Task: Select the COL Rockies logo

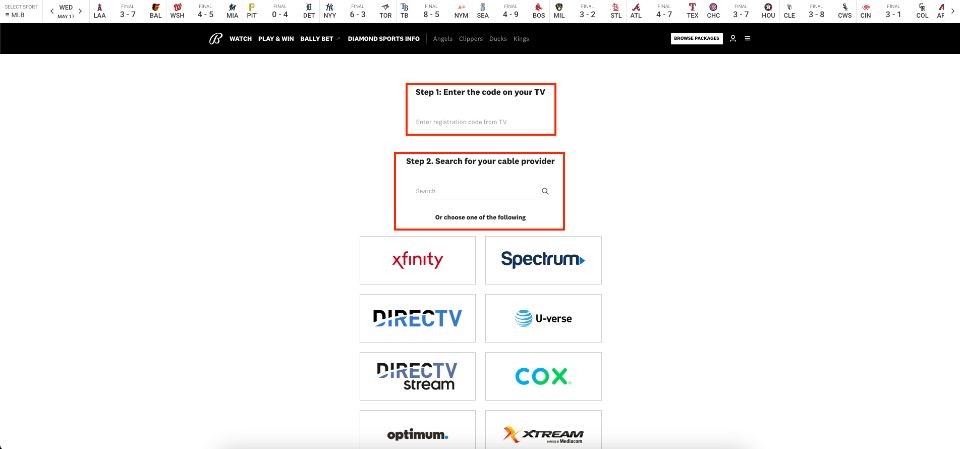Action: [922, 7]
